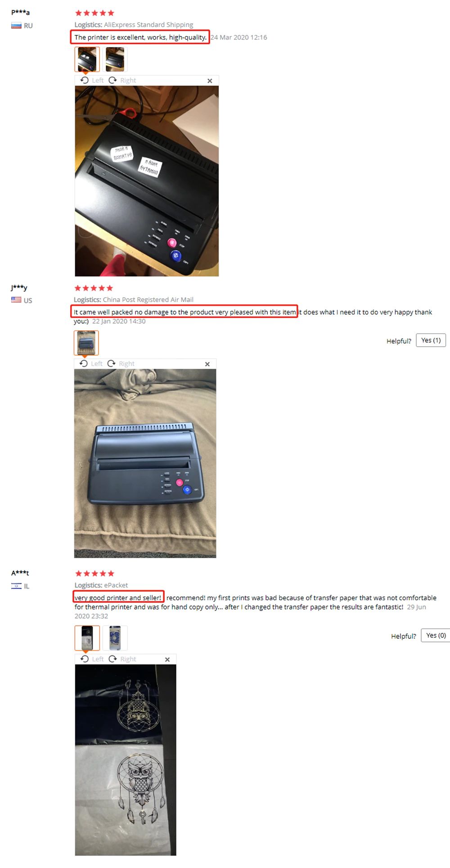Mark A***t's review helpful with Yes (0)
Viewport: 450px width, 868px height.
tap(436, 635)
